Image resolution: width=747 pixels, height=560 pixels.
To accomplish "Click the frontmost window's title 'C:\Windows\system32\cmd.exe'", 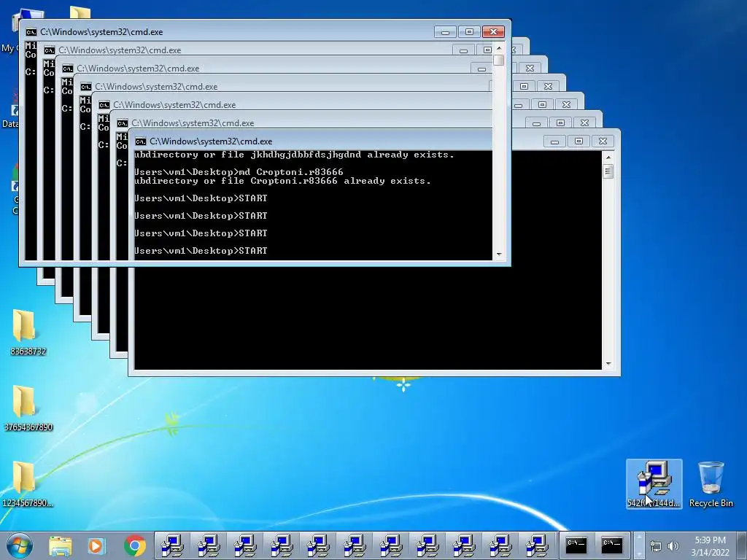I will coord(101,32).
